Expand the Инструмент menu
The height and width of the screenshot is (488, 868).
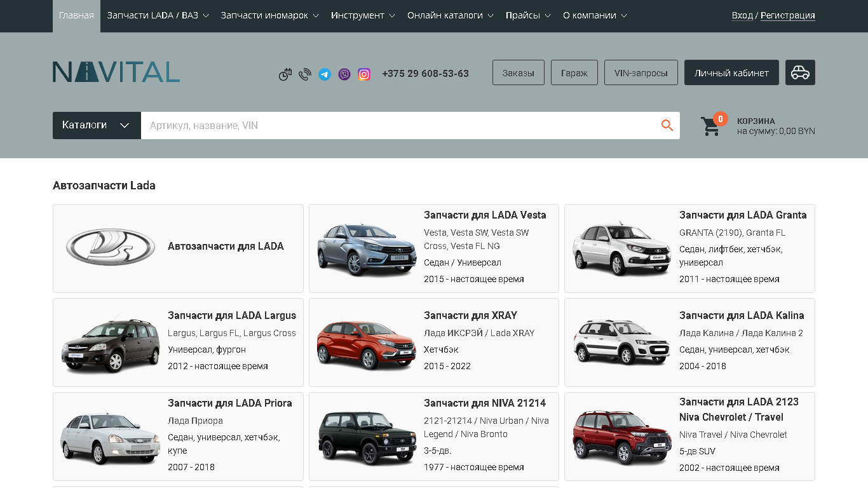point(363,15)
